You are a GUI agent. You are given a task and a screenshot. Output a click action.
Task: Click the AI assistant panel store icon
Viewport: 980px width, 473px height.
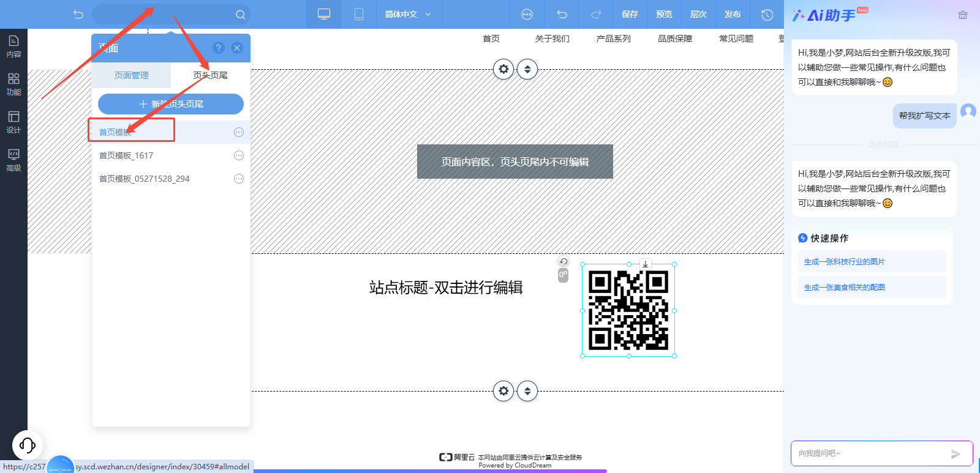click(963, 15)
